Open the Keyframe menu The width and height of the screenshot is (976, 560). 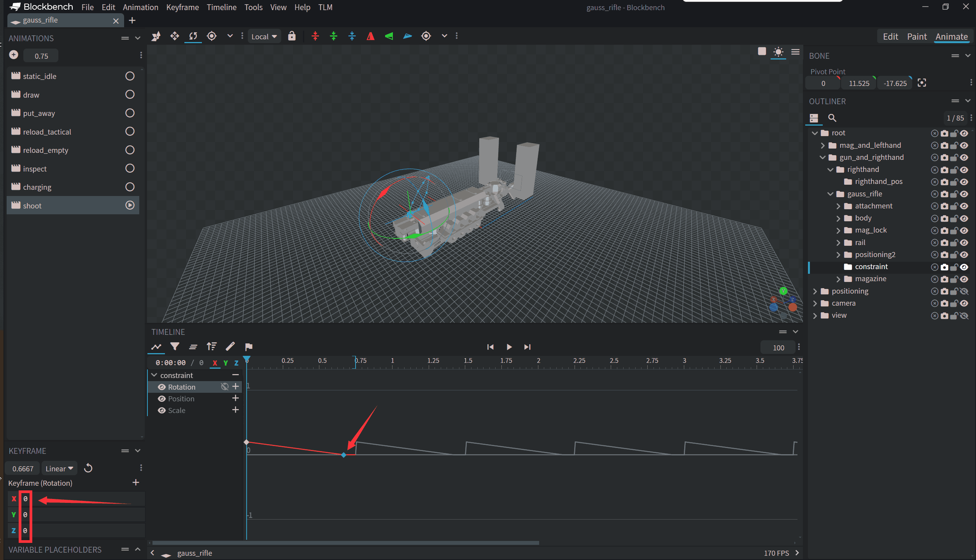click(x=182, y=7)
